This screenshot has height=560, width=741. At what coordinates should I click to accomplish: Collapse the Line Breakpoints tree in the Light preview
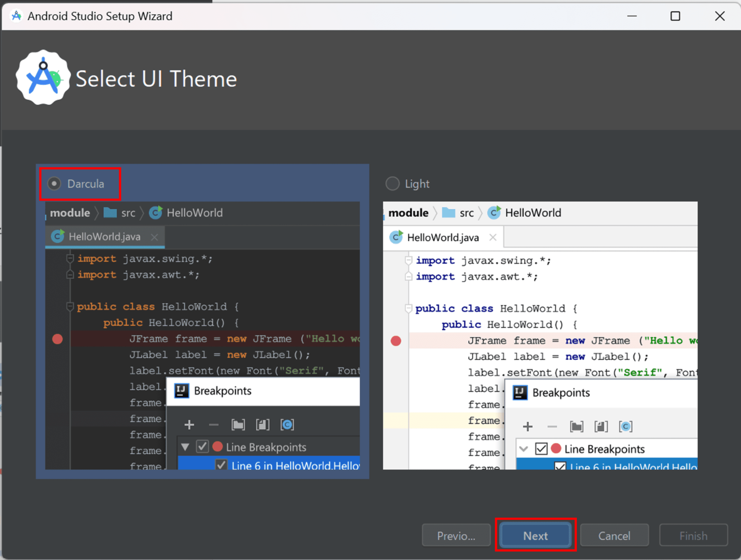click(x=524, y=449)
